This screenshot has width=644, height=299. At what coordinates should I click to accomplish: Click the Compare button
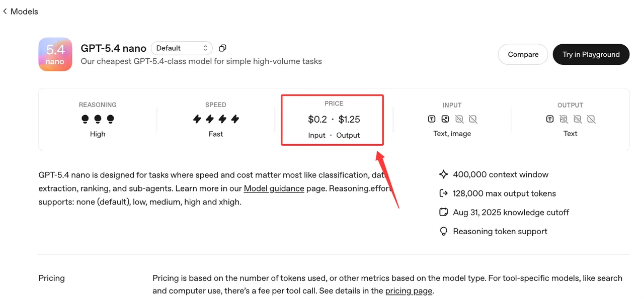click(x=523, y=54)
